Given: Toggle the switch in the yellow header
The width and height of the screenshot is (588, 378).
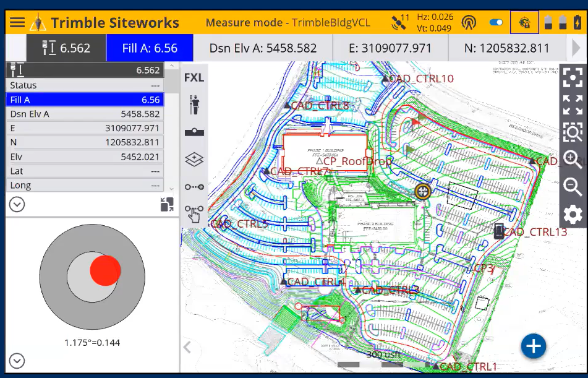Looking at the screenshot, I should pyautogui.click(x=496, y=22).
